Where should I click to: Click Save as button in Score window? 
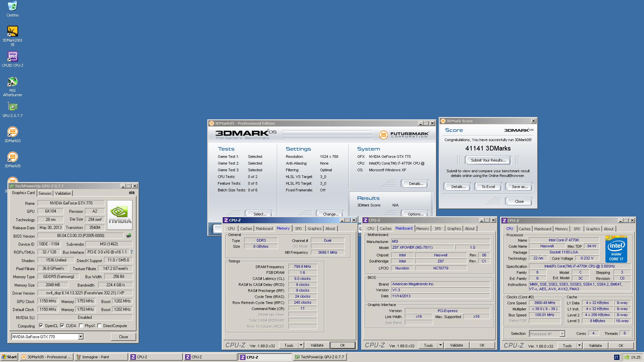point(520,187)
